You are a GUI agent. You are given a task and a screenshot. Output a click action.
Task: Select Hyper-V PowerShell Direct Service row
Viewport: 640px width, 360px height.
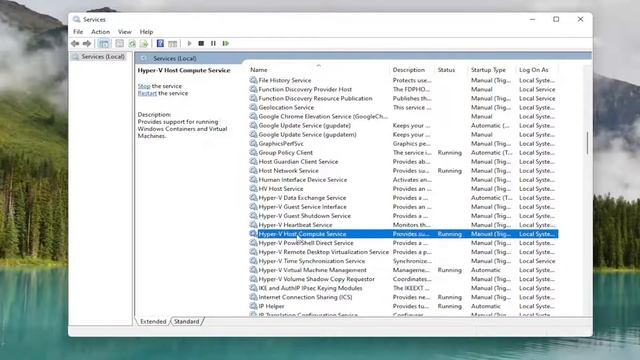coord(403,243)
